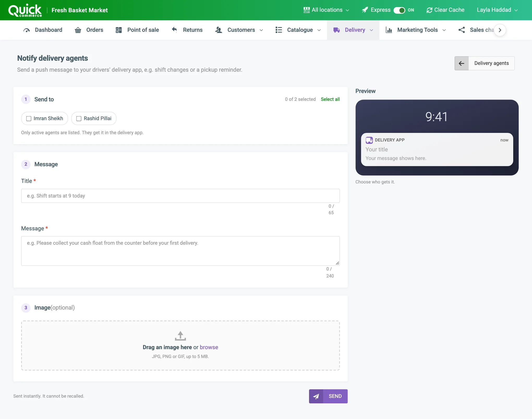
Task: Focus the Message textarea
Action: click(x=180, y=251)
